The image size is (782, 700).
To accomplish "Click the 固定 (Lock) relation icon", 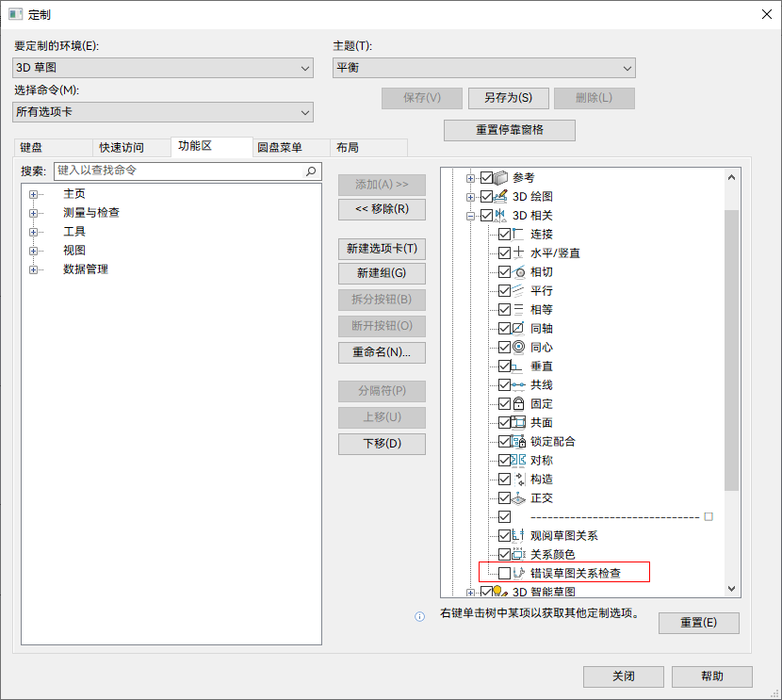I will click(x=518, y=403).
